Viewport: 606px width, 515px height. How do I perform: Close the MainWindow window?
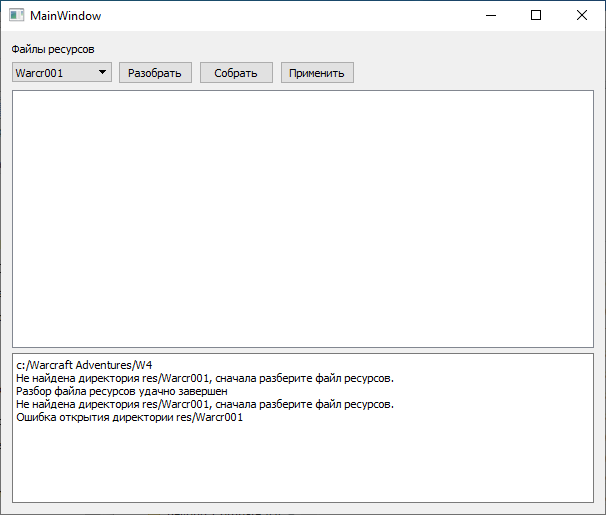point(581,15)
